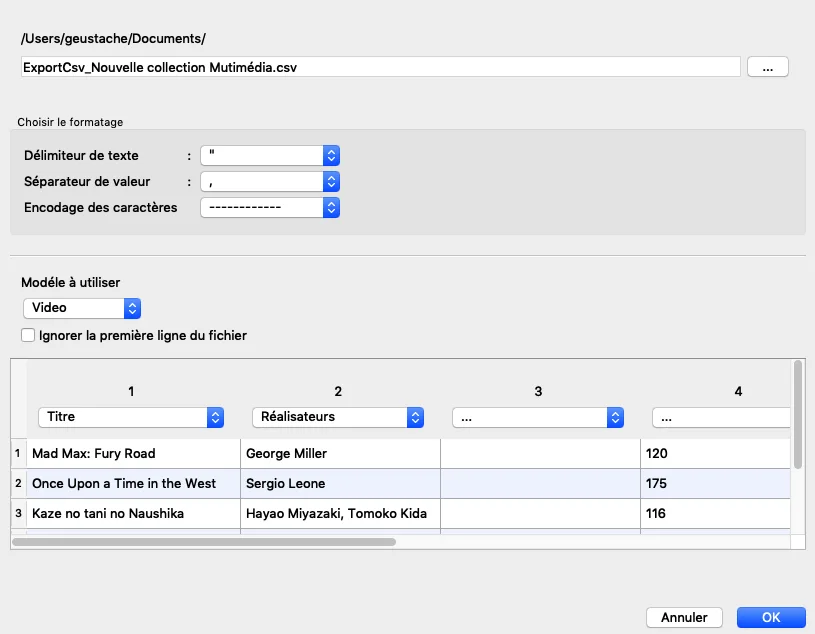
Task: Click the George Miller director cell
Action: (340, 453)
